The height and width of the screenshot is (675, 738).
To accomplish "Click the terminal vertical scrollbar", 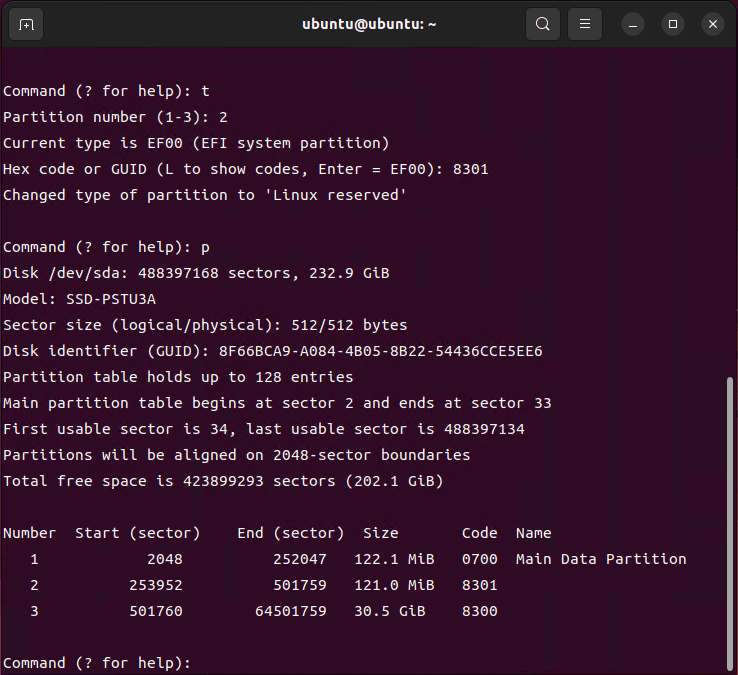I will [730, 523].
